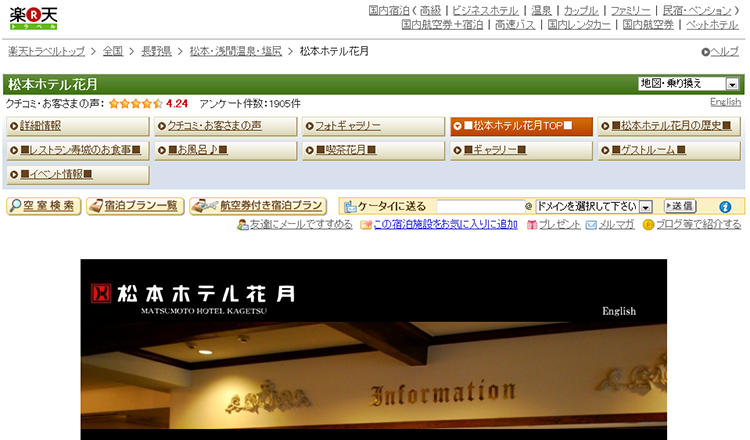Open the help icon link ヘルプ
Screen dimensions: 750x440
pyautogui.click(x=720, y=52)
